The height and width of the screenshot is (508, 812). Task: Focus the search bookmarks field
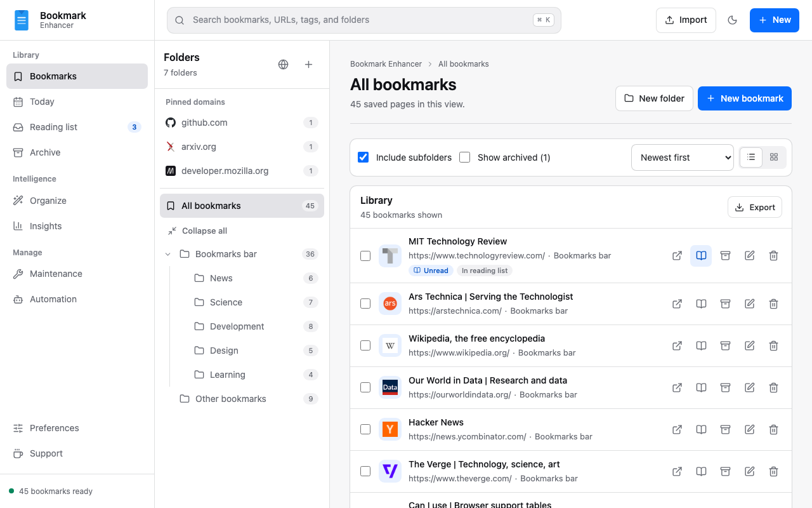(x=364, y=20)
